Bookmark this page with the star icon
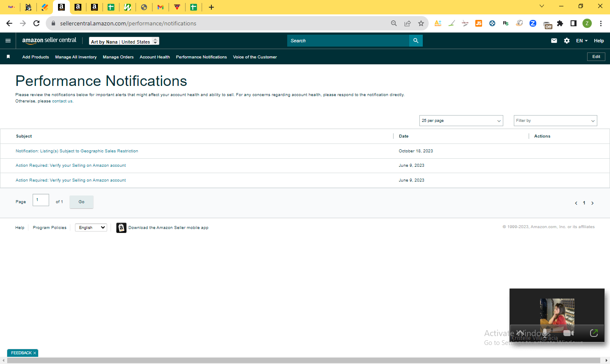Screen dimensions: 610x364 (421, 23)
